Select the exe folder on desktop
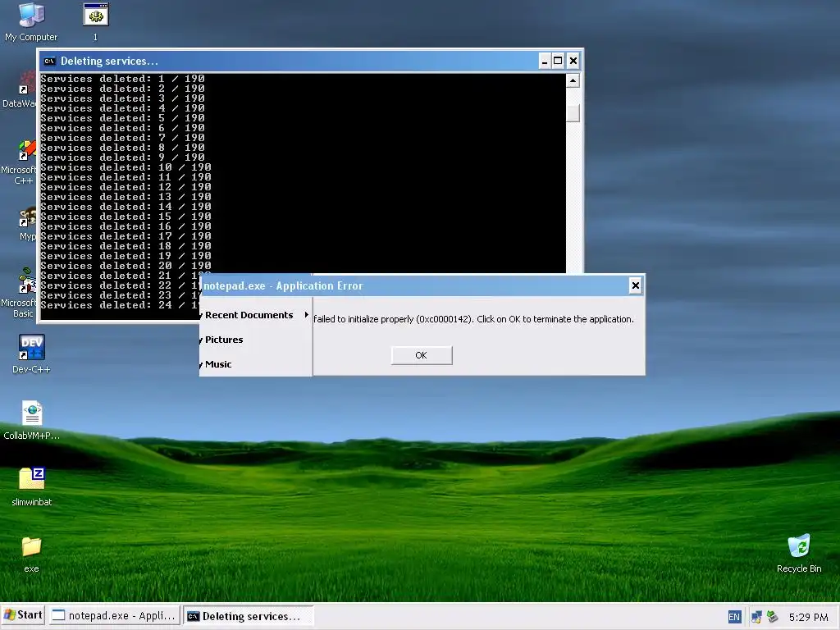 coord(32,554)
